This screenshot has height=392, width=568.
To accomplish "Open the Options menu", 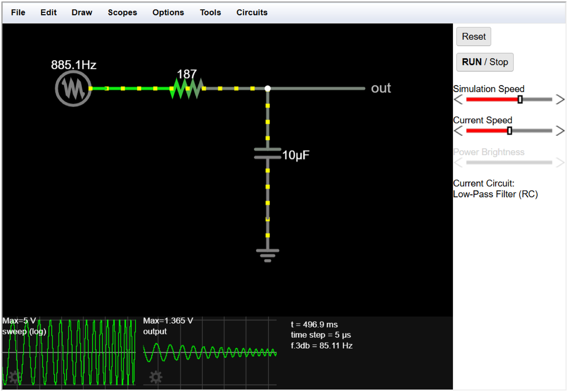I will pos(168,12).
